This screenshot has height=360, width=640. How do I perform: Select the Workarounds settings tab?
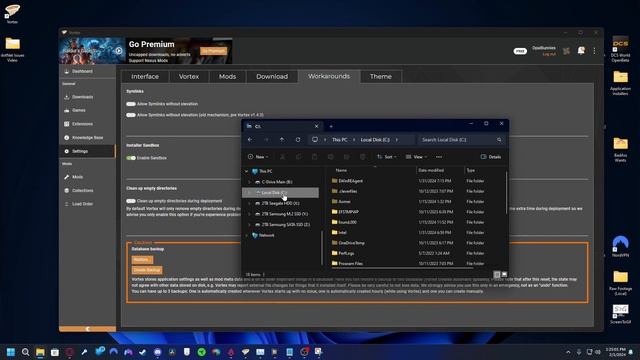point(329,76)
